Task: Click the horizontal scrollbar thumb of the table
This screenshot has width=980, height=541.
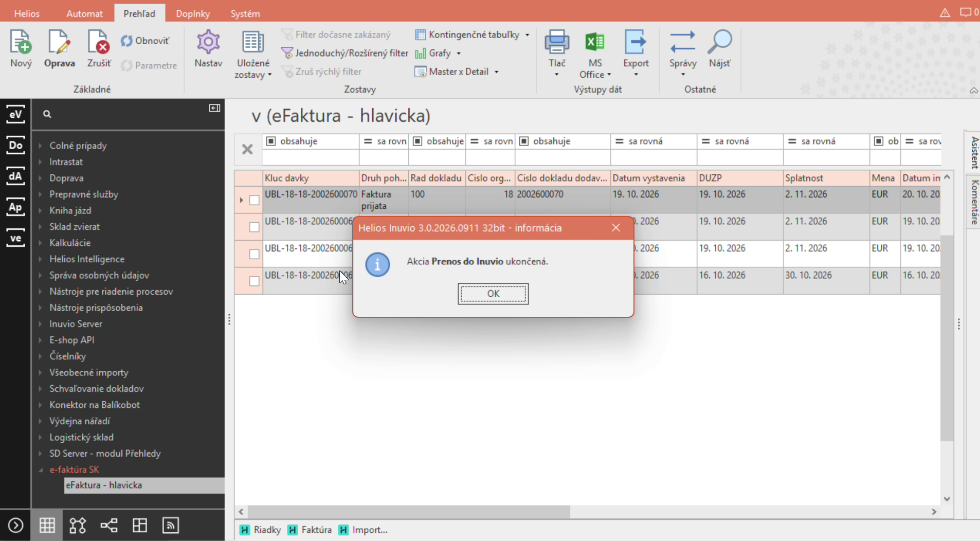Action: click(x=409, y=512)
